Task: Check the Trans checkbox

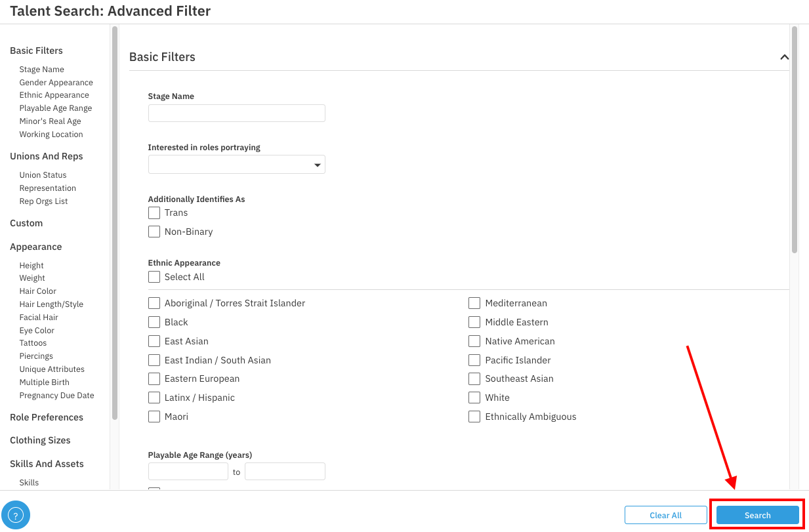Action: click(x=154, y=213)
